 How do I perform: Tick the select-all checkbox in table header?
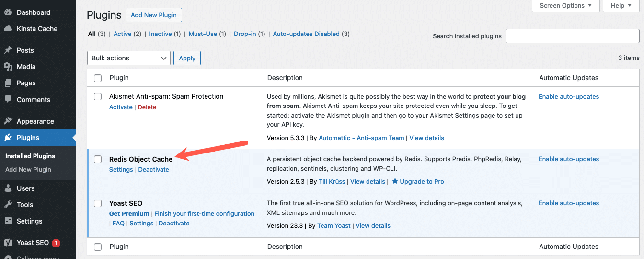click(98, 78)
